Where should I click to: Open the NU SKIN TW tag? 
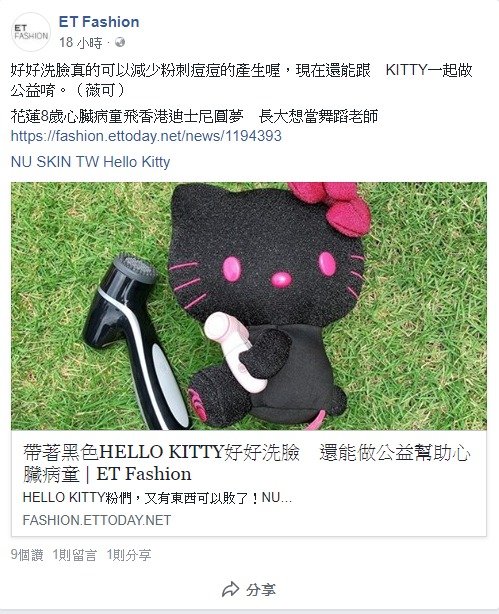click(x=55, y=162)
